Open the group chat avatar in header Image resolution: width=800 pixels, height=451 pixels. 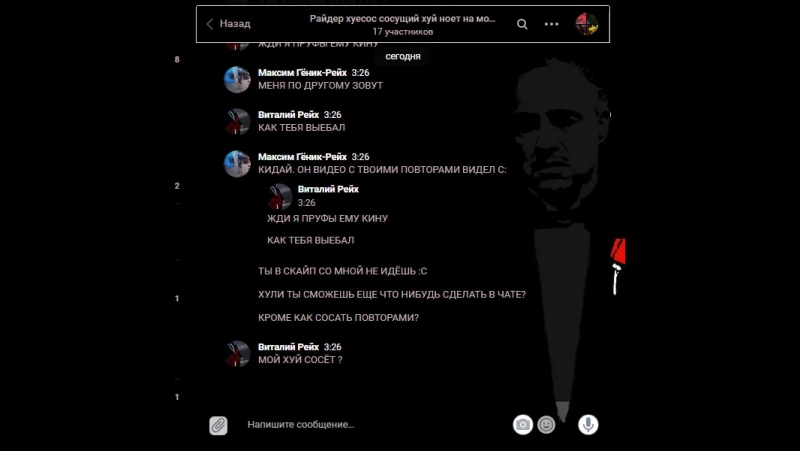click(x=587, y=23)
